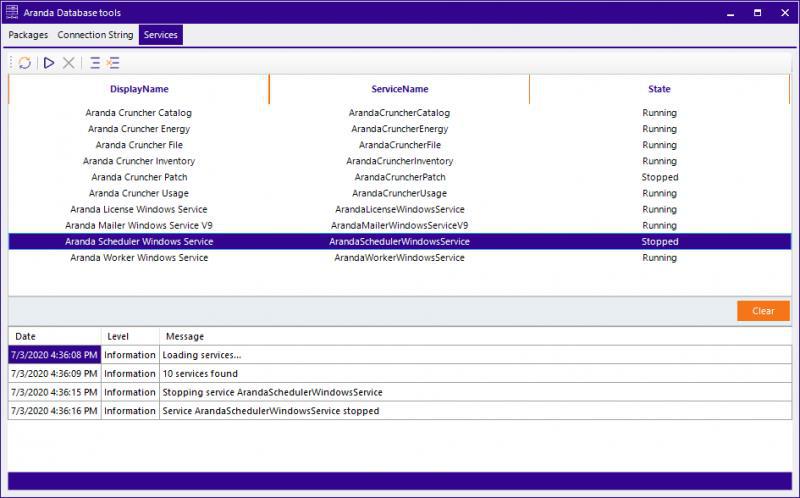Select log date 7/3/2020 4:36:15 PM
This screenshot has height=498, width=800.
55,392
